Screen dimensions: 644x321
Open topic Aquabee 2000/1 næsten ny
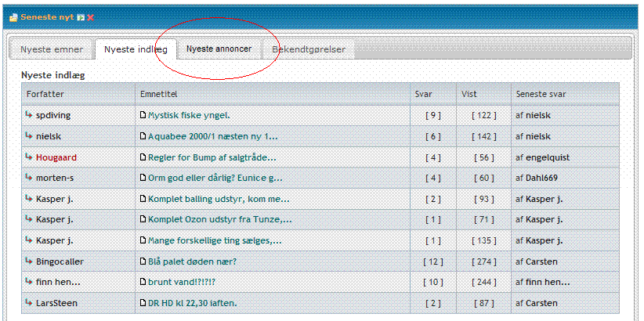212,136
